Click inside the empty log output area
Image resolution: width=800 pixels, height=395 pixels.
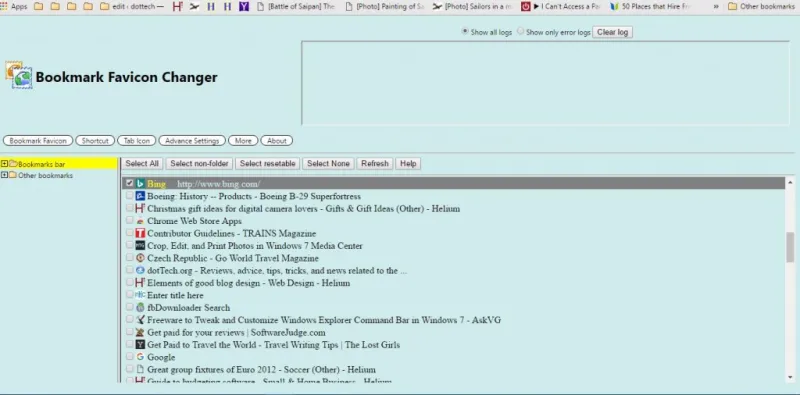545,83
